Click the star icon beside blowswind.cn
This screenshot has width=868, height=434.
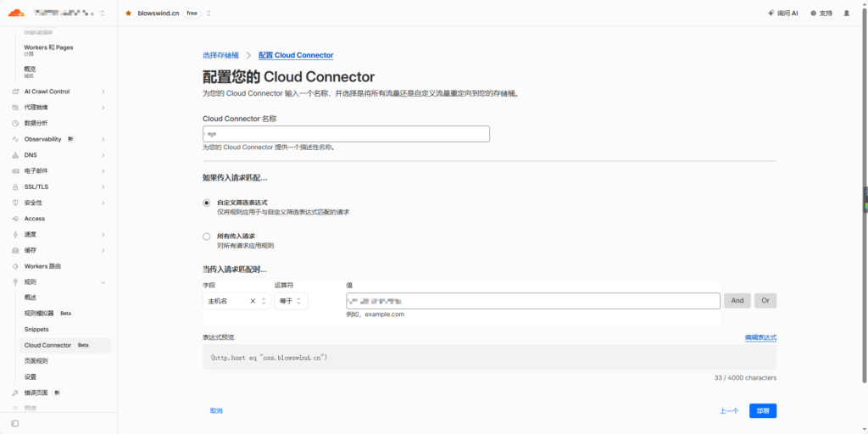pos(129,13)
